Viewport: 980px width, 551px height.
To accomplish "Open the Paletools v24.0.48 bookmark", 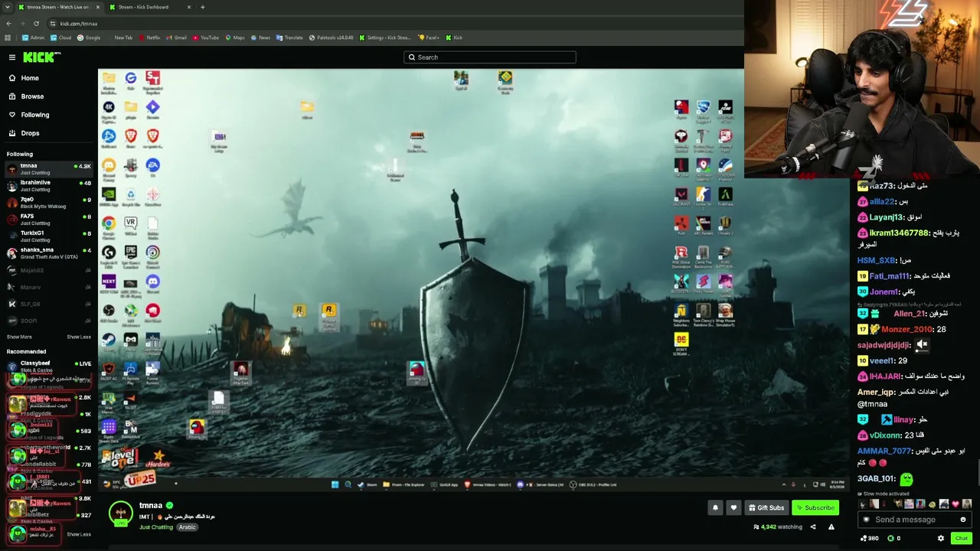I will (x=332, y=37).
